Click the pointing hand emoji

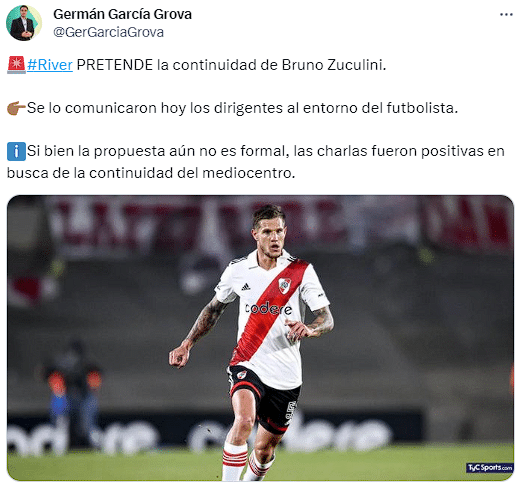(x=16, y=108)
